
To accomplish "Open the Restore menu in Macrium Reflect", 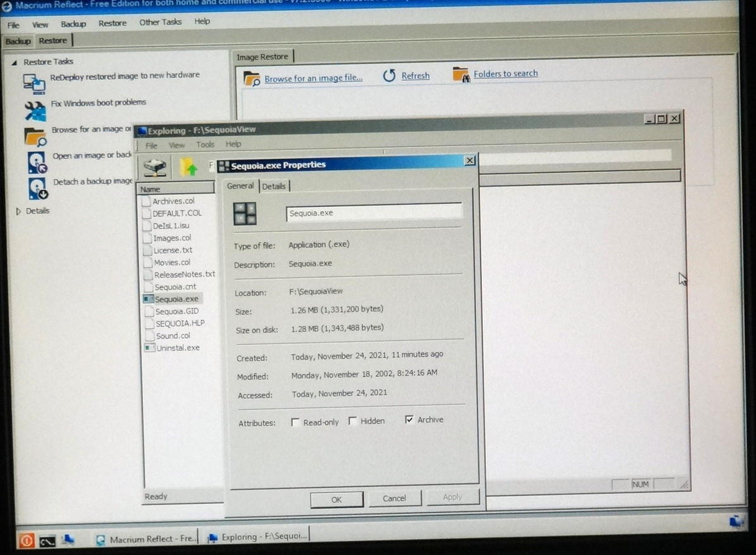I will (x=112, y=23).
